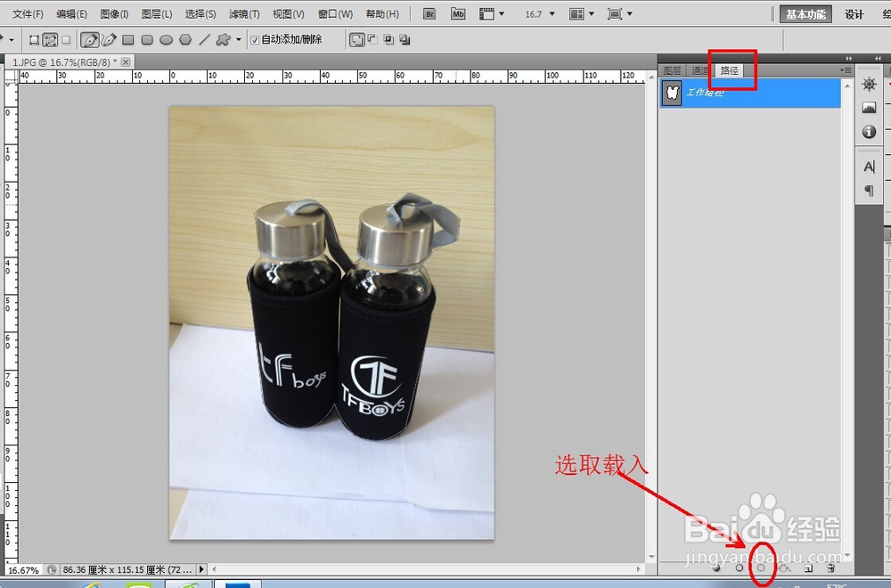This screenshot has width=891, height=588.
Task: Delete current path trash icon
Action: click(x=830, y=567)
